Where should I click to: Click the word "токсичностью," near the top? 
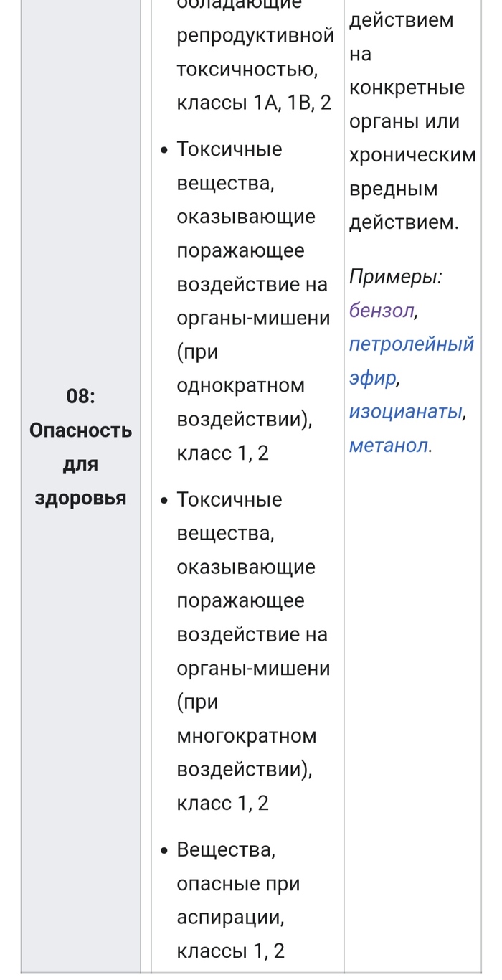pos(247,69)
